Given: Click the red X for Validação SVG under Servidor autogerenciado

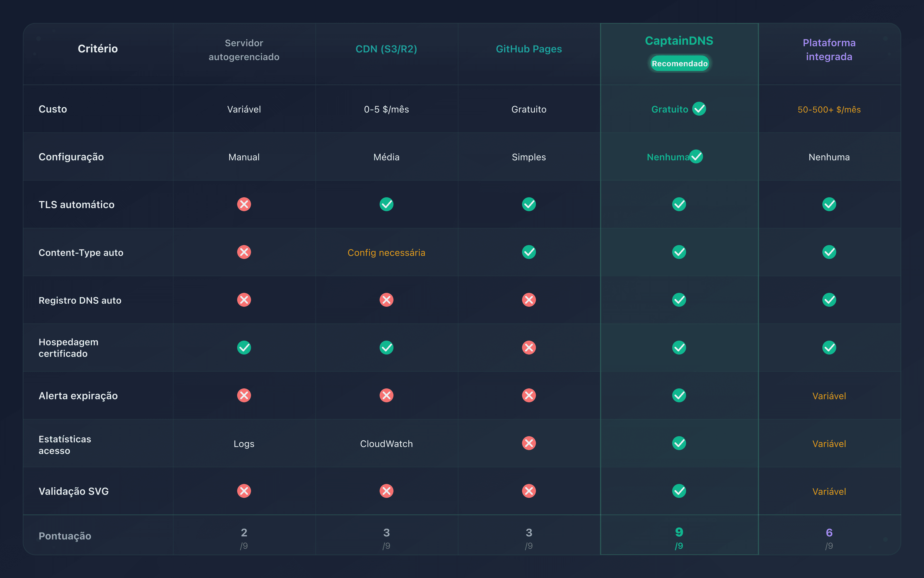Looking at the screenshot, I should pos(244,491).
